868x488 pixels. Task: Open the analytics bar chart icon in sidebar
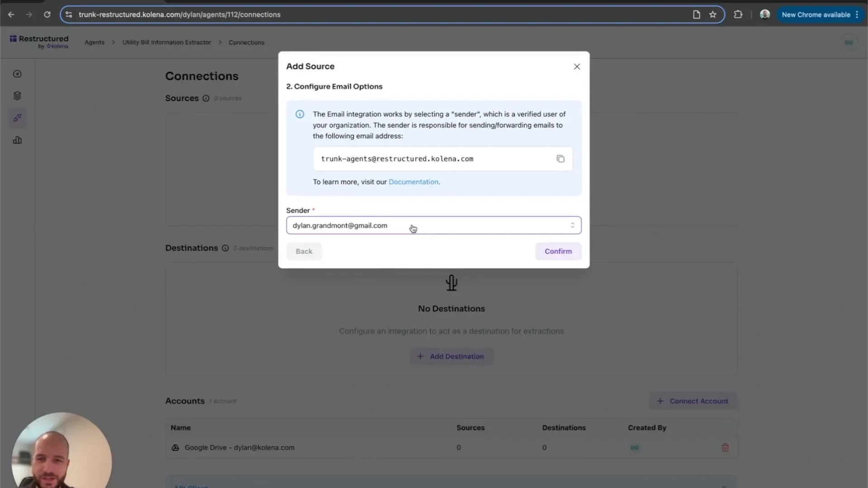[17, 140]
